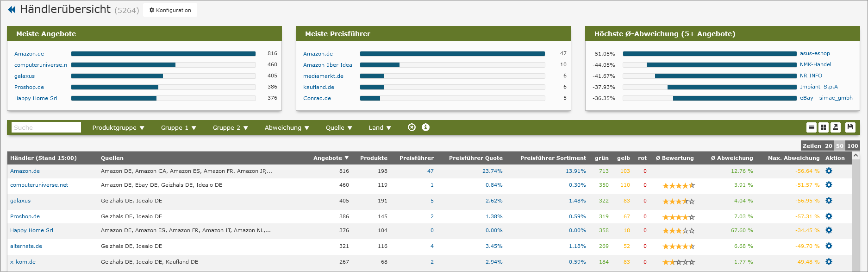This screenshot has height=272, width=868.
Task: Click Amazon.de bar in Meiste Angebote
Action: 163,54
